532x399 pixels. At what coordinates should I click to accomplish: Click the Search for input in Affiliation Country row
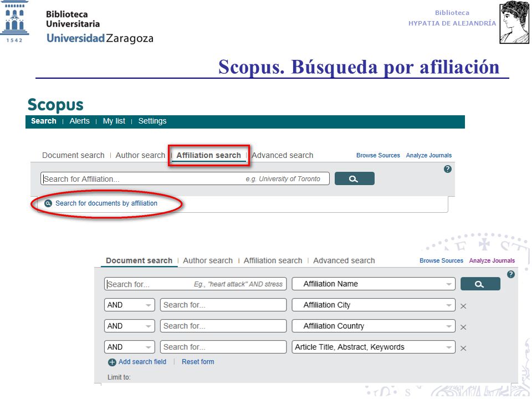(223, 326)
